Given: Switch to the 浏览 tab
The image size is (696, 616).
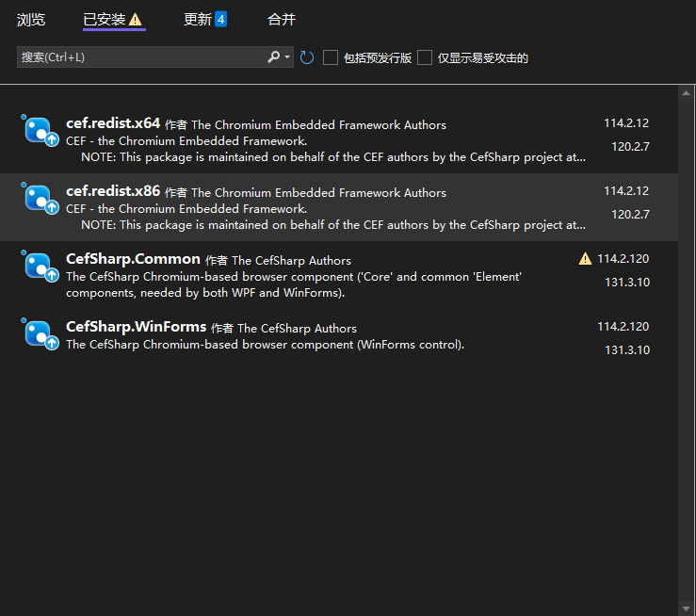Looking at the screenshot, I should [x=31, y=20].
